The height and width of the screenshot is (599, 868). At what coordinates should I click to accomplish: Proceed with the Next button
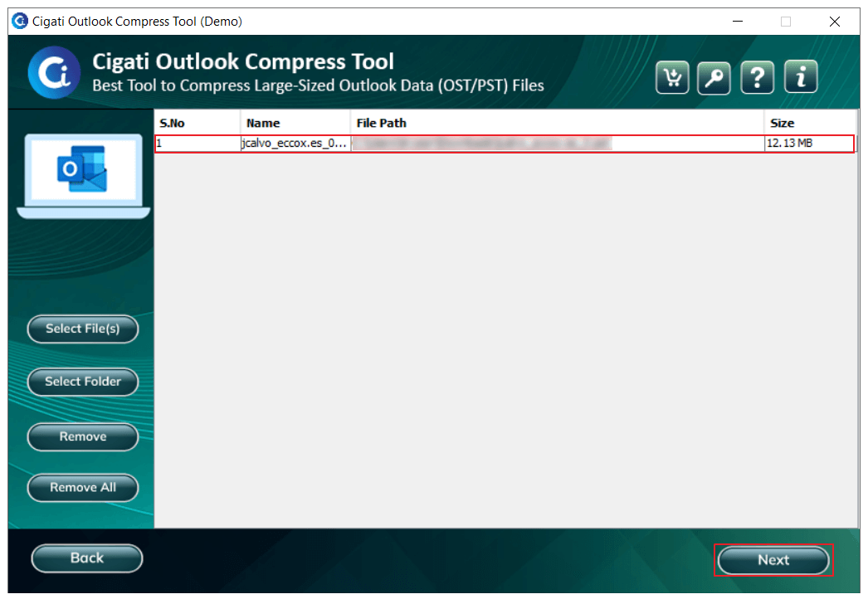tap(773, 560)
